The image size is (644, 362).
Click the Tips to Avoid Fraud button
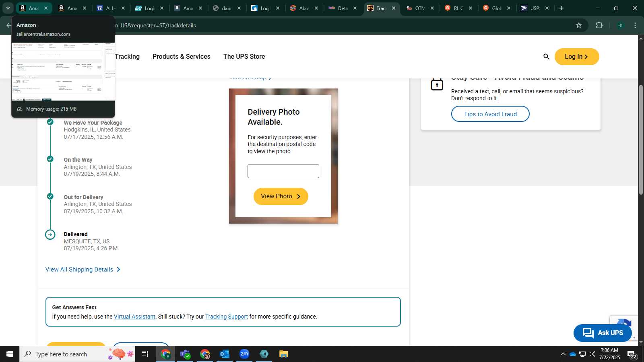click(490, 114)
